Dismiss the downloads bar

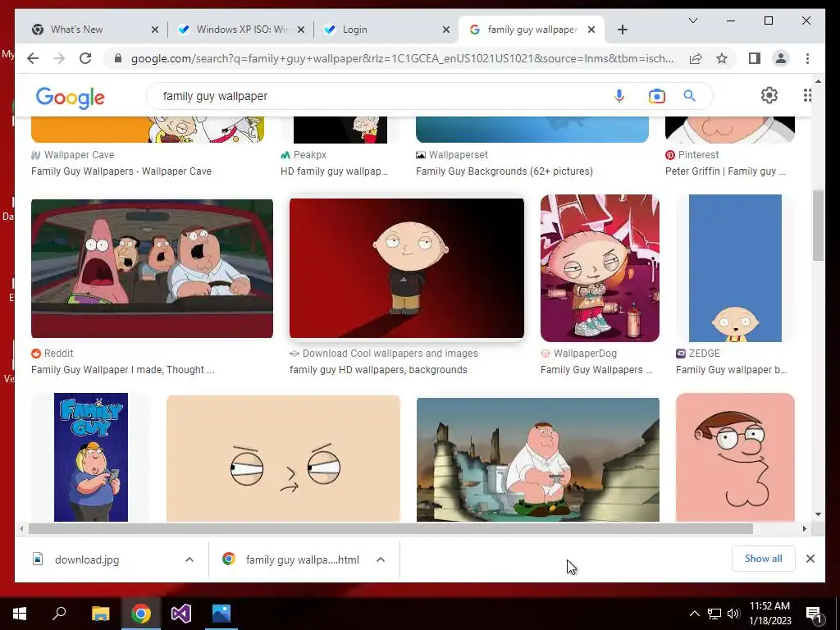tap(810, 559)
